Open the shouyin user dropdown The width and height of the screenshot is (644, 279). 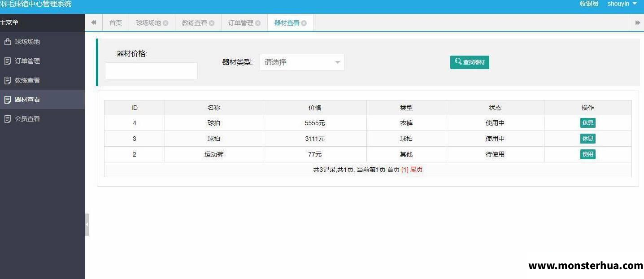(622, 4)
